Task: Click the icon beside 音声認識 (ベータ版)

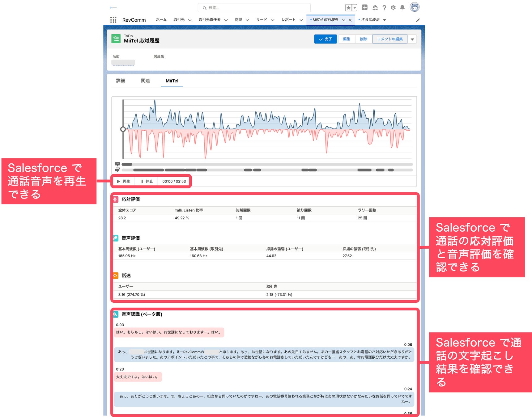Action: pyautogui.click(x=115, y=314)
